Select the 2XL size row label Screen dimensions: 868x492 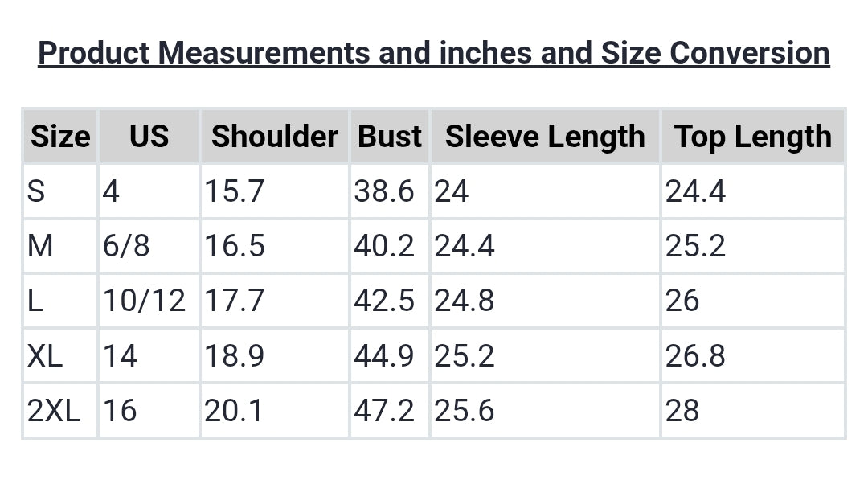click(54, 411)
